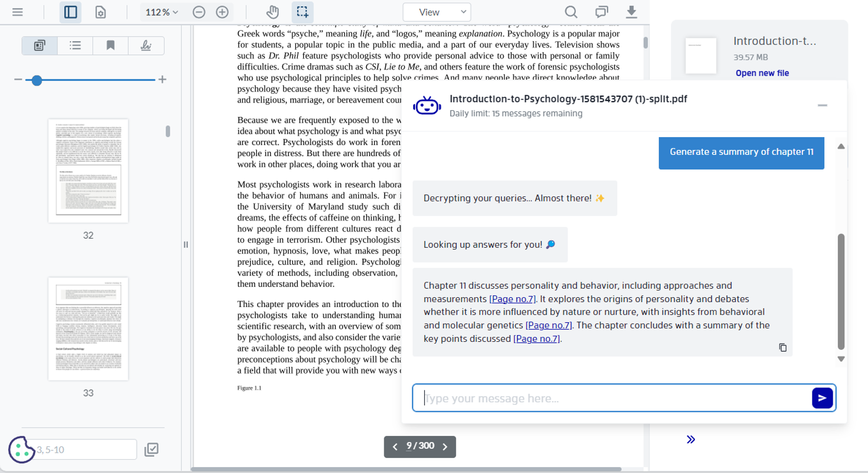The width and height of the screenshot is (868, 473).
Task: Click the horizontal document scrollbar
Action: (x=406, y=469)
